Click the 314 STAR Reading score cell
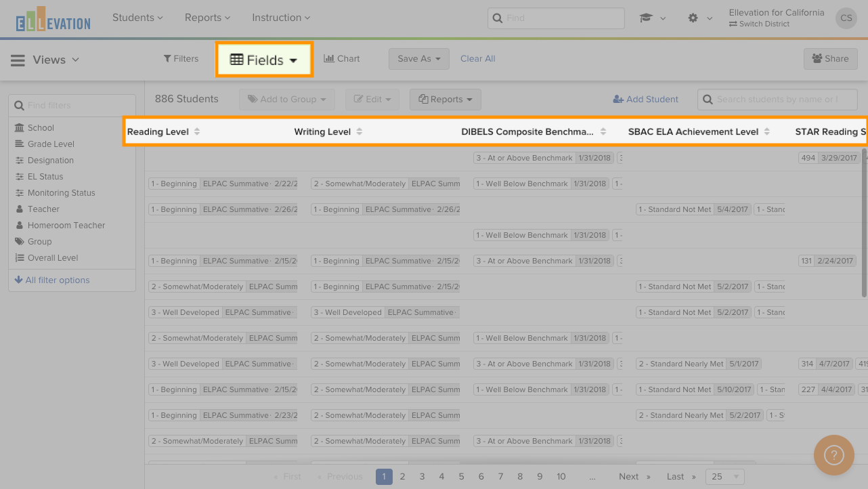This screenshot has width=868, height=489. point(825,364)
